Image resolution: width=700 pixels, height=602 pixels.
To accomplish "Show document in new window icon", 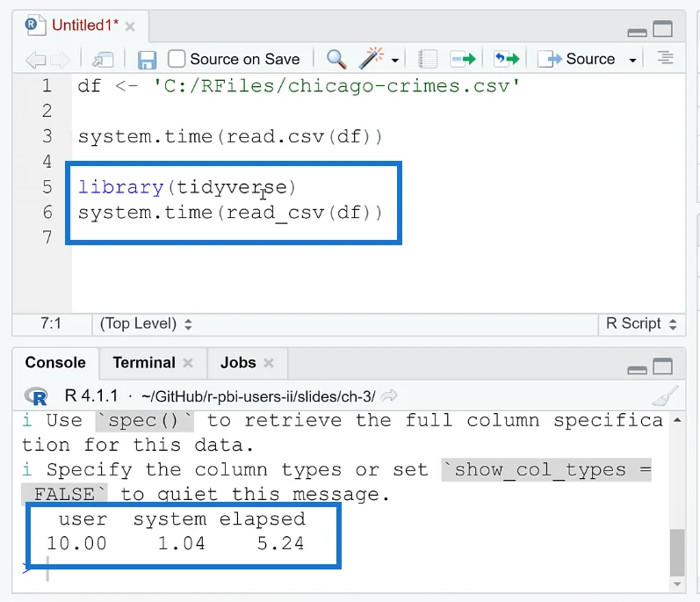I will pos(103,60).
